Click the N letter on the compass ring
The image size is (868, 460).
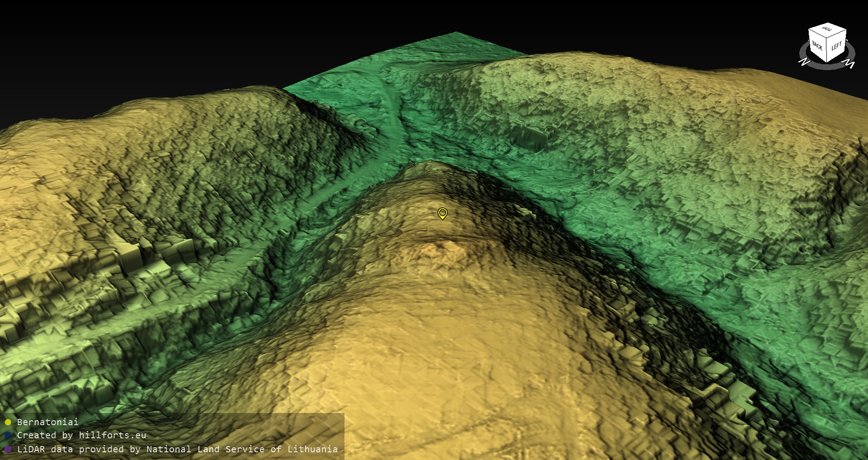coord(804,62)
